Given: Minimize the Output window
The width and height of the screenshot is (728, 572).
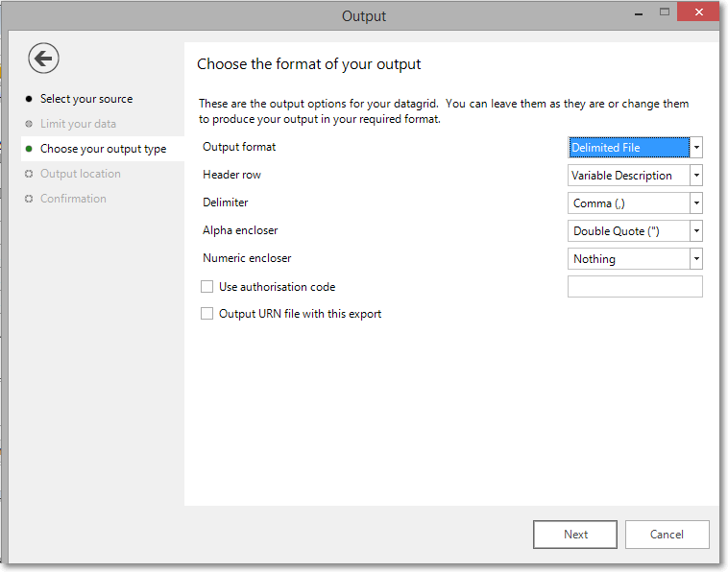Looking at the screenshot, I should (x=639, y=12).
